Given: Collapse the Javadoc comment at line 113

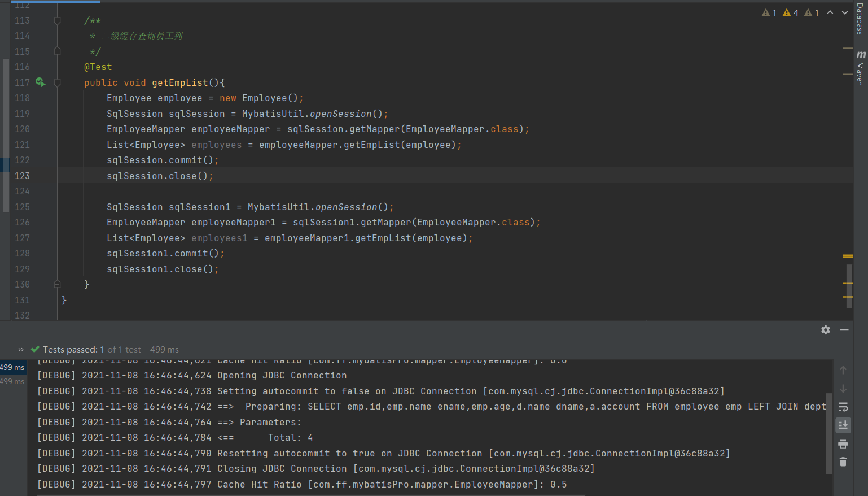Looking at the screenshot, I should [x=57, y=20].
